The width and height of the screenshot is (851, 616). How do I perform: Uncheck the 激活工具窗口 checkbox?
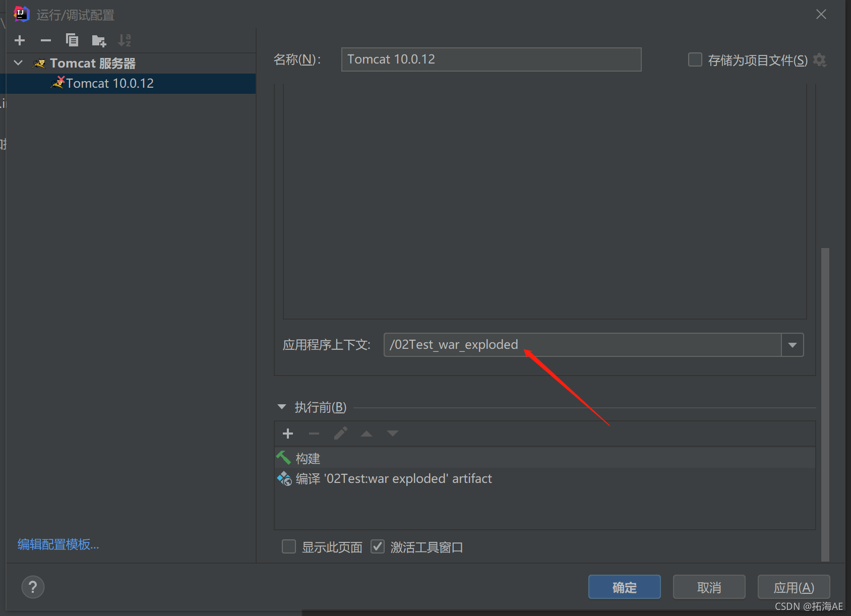tap(378, 546)
